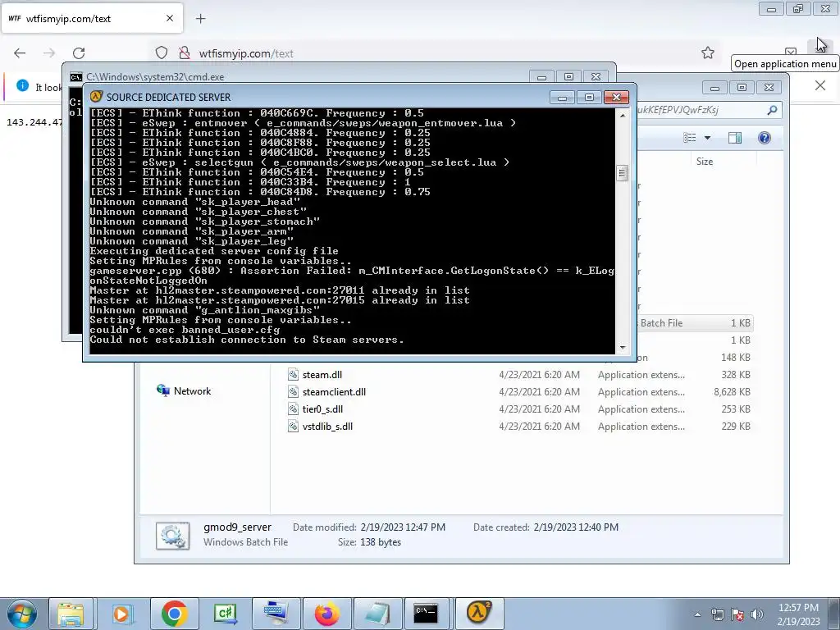Open Source Dedicated Server title bar icon

96,97
